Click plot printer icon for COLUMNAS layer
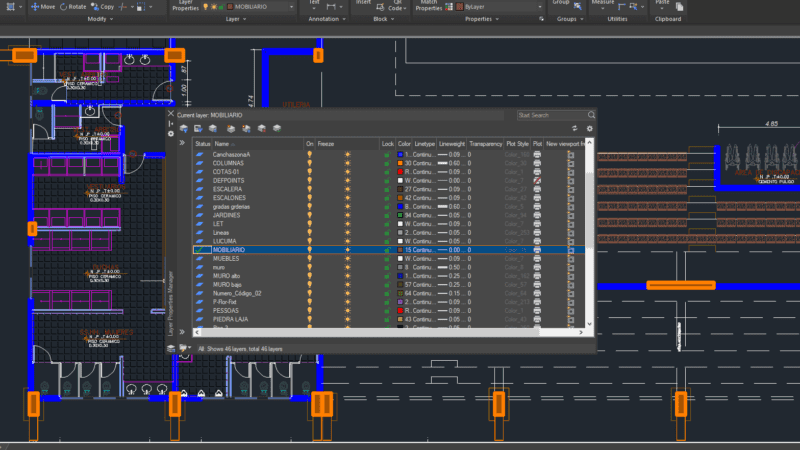800x450 pixels. click(537, 163)
